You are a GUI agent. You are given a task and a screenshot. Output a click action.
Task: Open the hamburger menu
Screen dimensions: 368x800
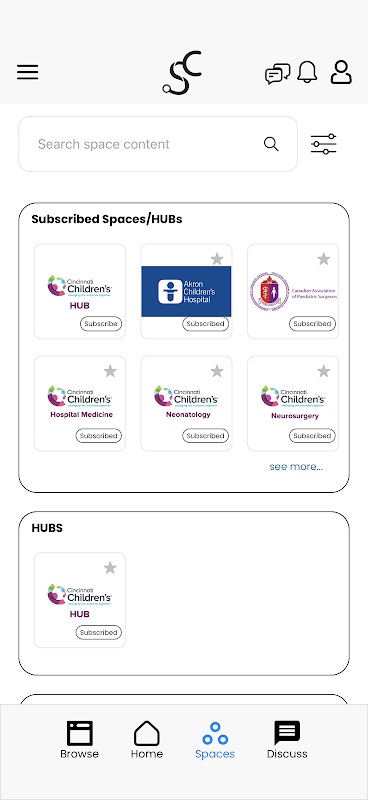28,72
